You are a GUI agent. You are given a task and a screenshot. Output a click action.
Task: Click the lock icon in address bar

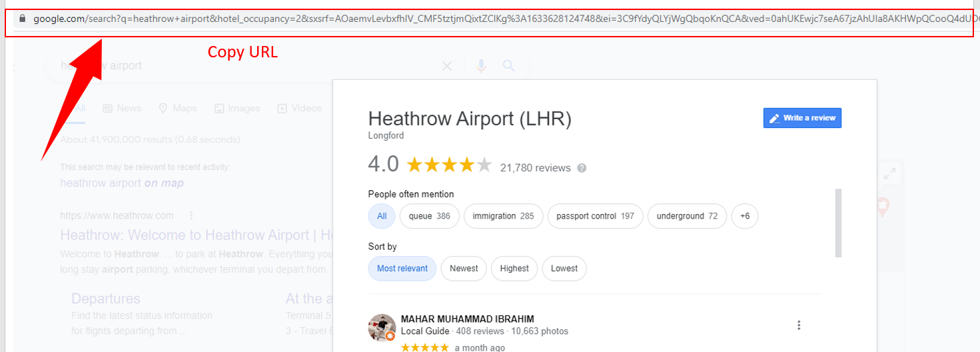tap(23, 19)
